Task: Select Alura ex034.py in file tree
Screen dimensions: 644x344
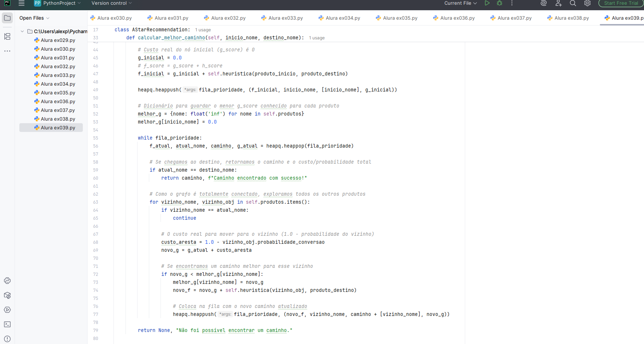Action: coord(55,84)
